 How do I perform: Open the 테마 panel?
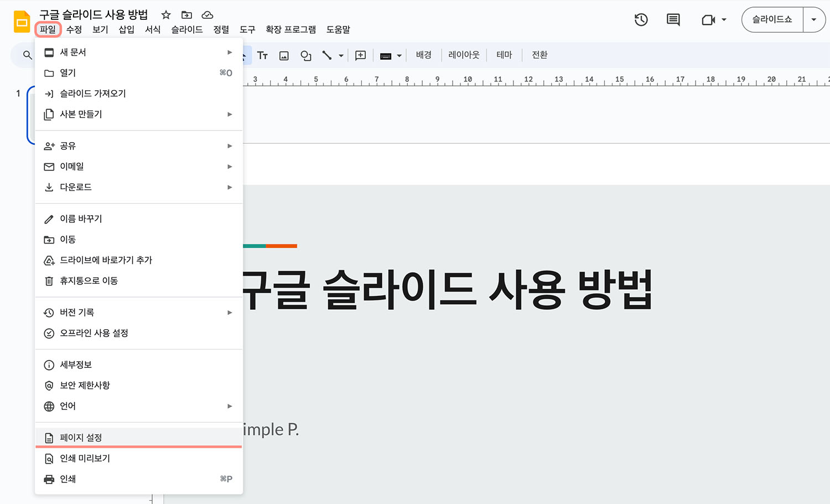(504, 55)
